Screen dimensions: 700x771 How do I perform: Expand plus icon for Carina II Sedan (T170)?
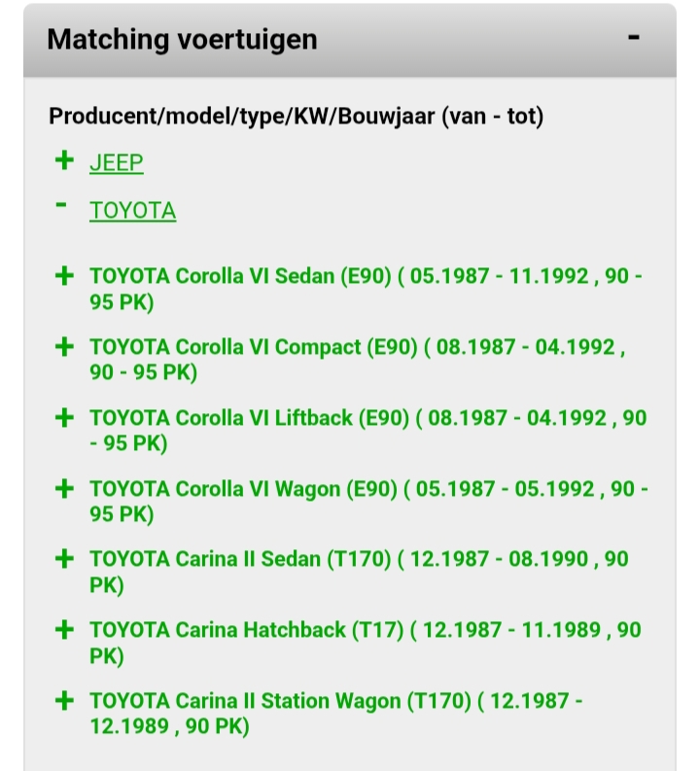64,559
